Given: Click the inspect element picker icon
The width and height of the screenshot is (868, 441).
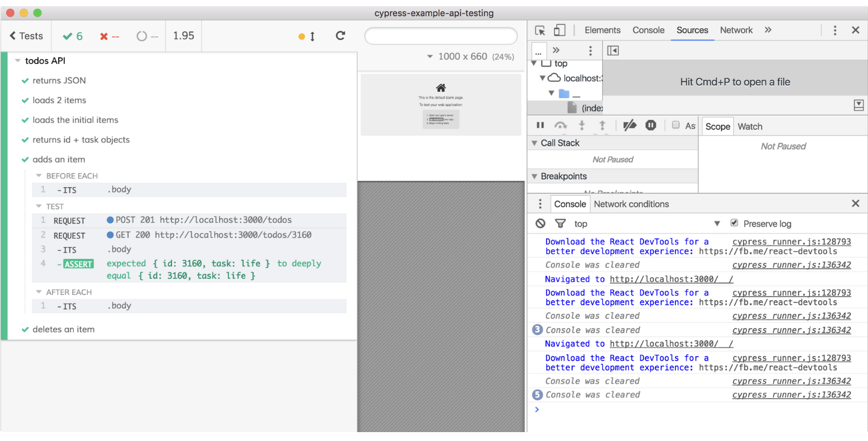Looking at the screenshot, I should pos(540,31).
